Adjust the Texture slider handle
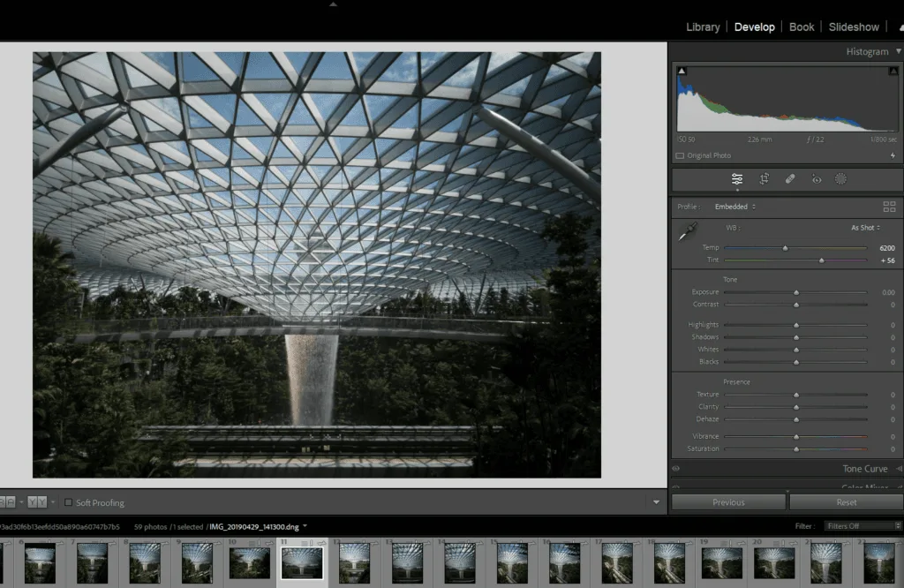This screenshot has width=904, height=588. point(796,395)
